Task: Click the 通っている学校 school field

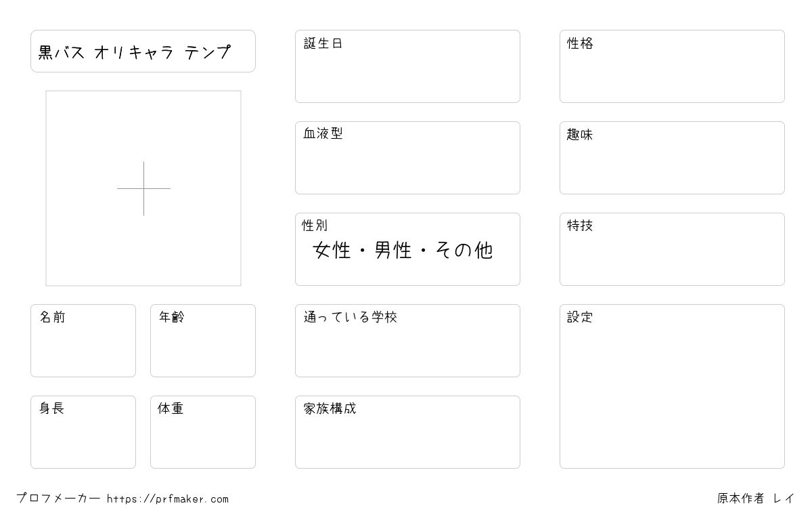Action: click(x=407, y=341)
